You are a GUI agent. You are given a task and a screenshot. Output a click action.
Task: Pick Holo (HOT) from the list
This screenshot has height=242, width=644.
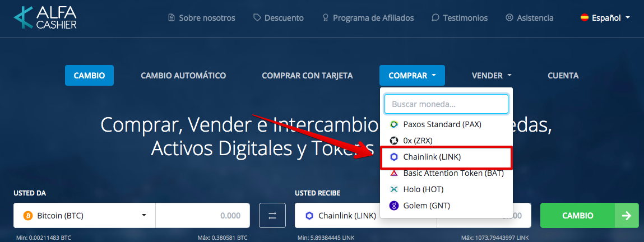pos(447,189)
